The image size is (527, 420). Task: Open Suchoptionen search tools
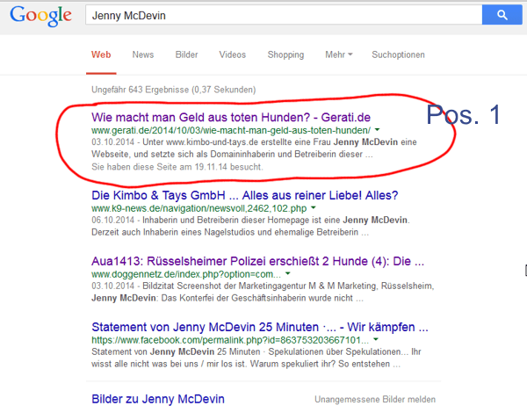[x=398, y=54]
